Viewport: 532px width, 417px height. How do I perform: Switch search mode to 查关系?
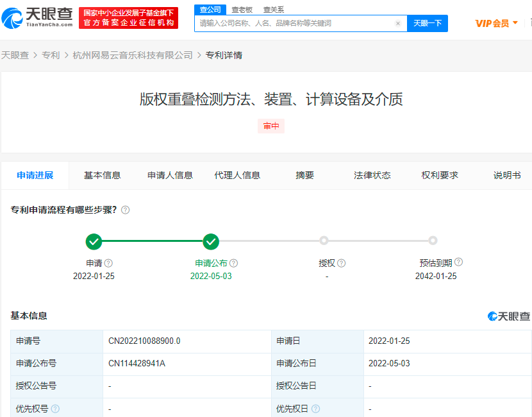(274, 10)
